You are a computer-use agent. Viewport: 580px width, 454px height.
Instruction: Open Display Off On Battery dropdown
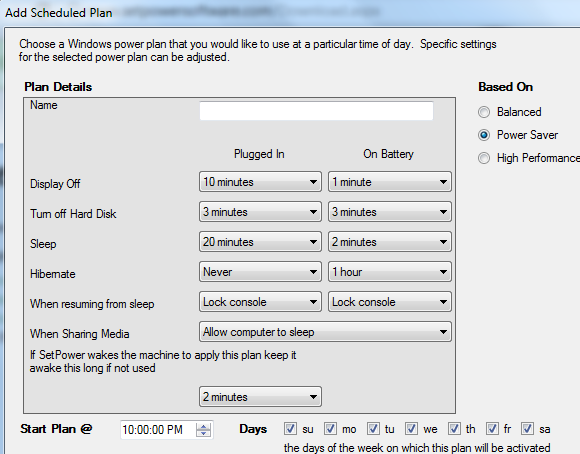(x=390, y=182)
